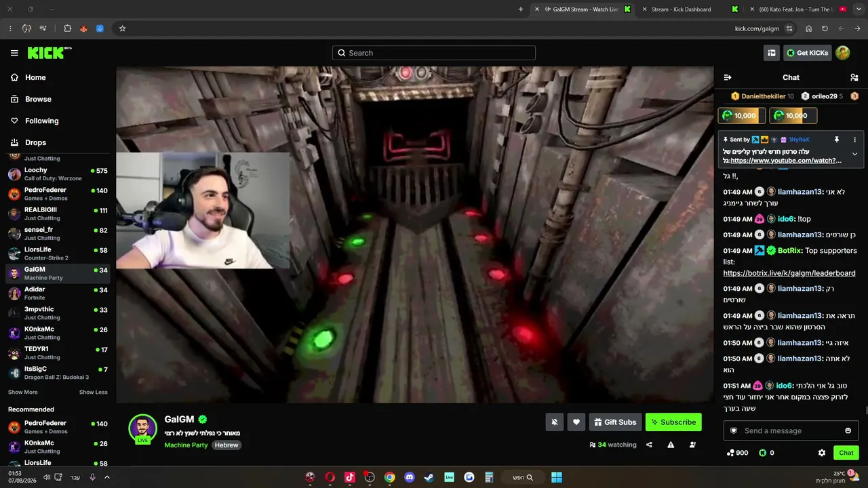Click the kick.com/galgm address bar
The width and height of the screenshot is (868, 488).
pyautogui.click(x=757, y=28)
